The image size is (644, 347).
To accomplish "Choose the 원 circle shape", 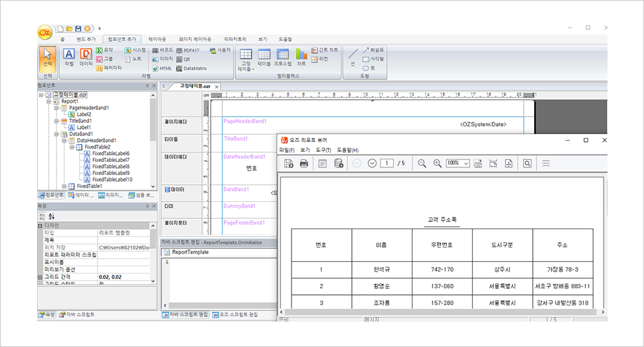I will (x=369, y=68).
